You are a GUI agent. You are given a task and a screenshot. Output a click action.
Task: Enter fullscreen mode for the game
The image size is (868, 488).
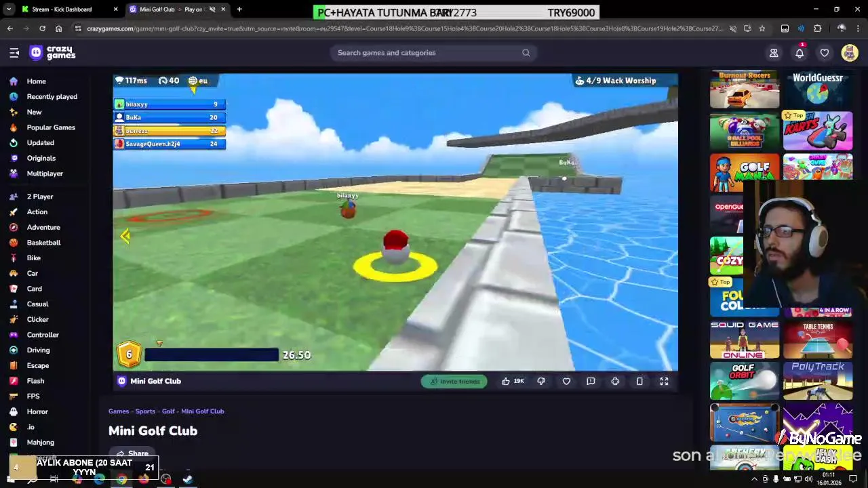pos(664,381)
